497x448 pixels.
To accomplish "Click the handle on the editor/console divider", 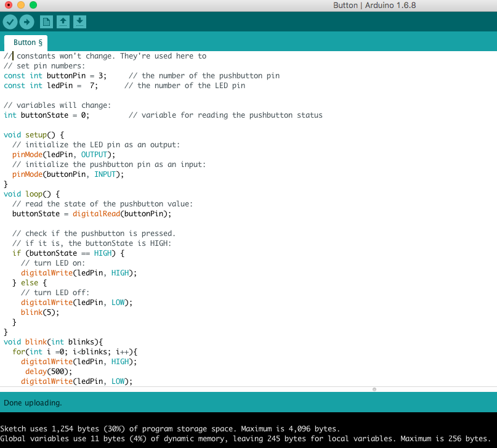I will 374,389.
